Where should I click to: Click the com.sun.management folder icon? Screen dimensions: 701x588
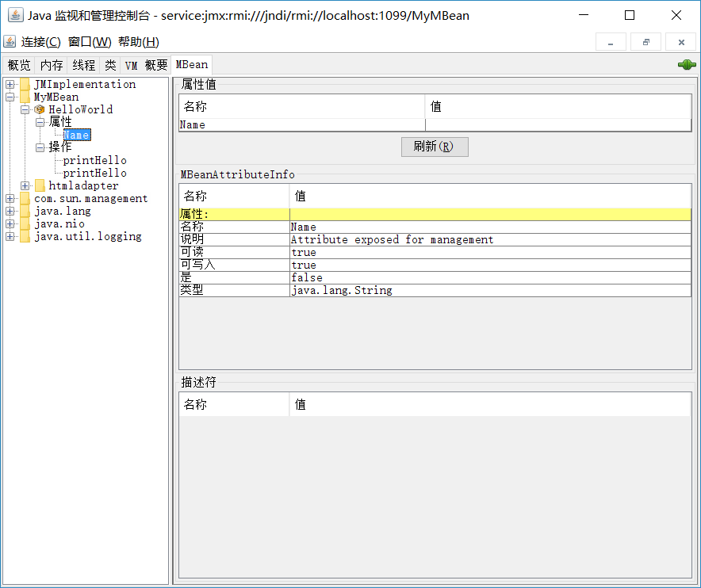pos(26,198)
